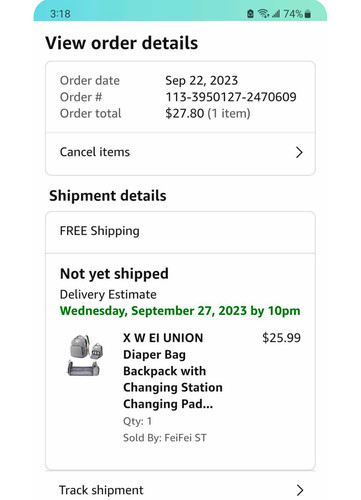Tap the Wi-Fi status icon
Image resolution: width=361 pixels, height=500 pixels.
[x=264, y=14]
